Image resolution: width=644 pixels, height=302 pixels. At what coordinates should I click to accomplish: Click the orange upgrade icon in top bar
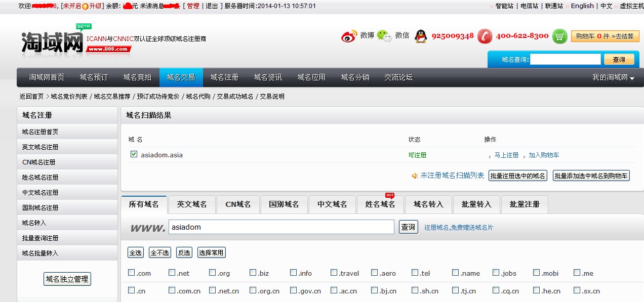click(85, 6)
